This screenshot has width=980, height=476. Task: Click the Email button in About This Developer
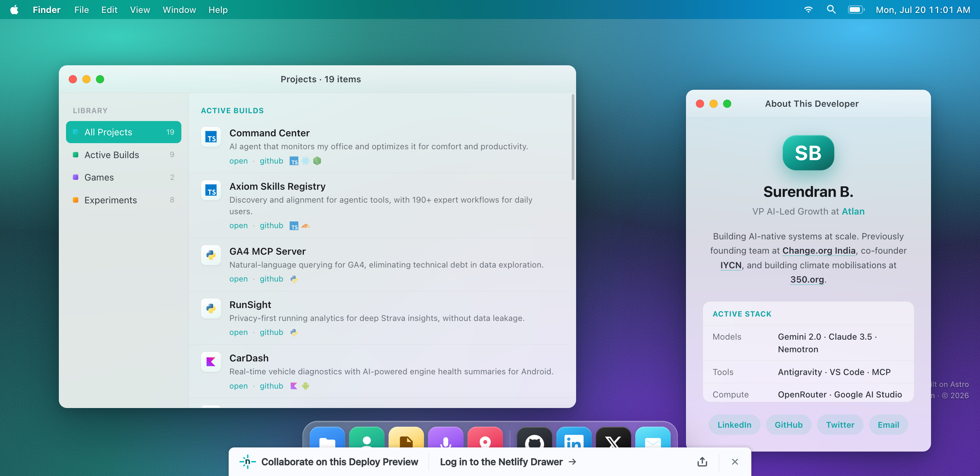[888, 425]
